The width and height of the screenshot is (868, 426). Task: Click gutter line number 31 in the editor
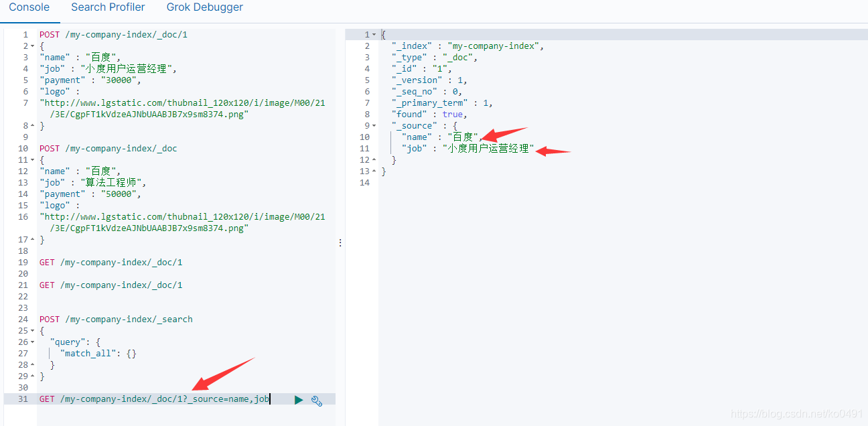[x=23, y=399]
